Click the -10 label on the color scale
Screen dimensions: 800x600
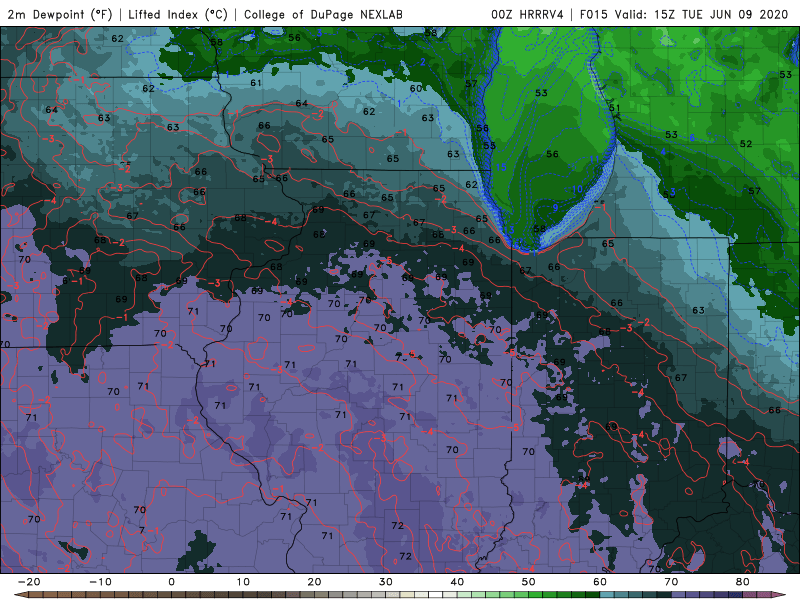pos(100,582)
